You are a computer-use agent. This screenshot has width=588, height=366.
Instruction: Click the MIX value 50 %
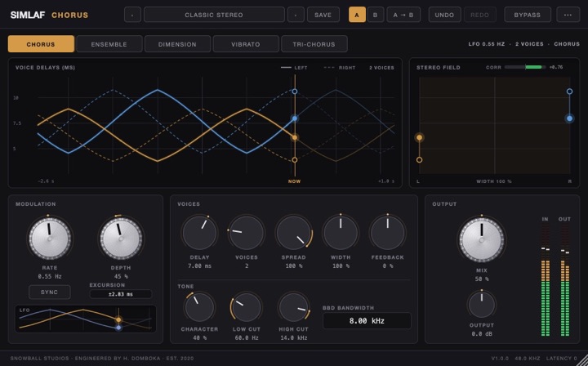(x=482, y=279)
